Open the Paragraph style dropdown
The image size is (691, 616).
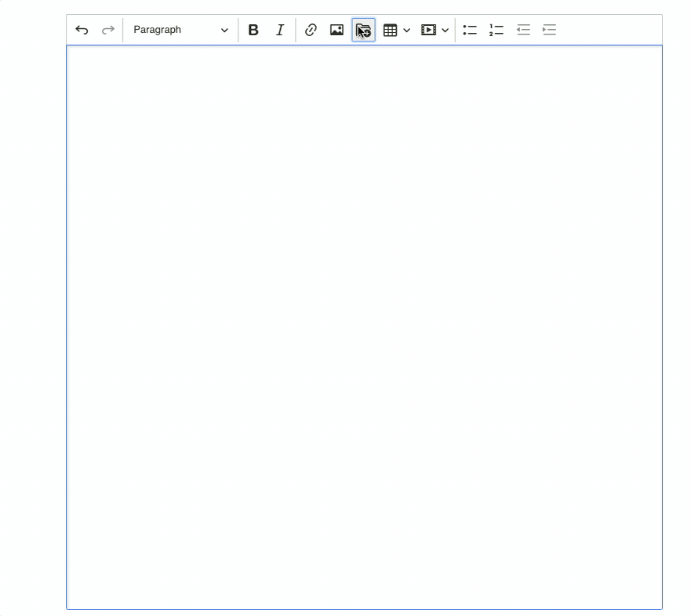coord(179,30)
